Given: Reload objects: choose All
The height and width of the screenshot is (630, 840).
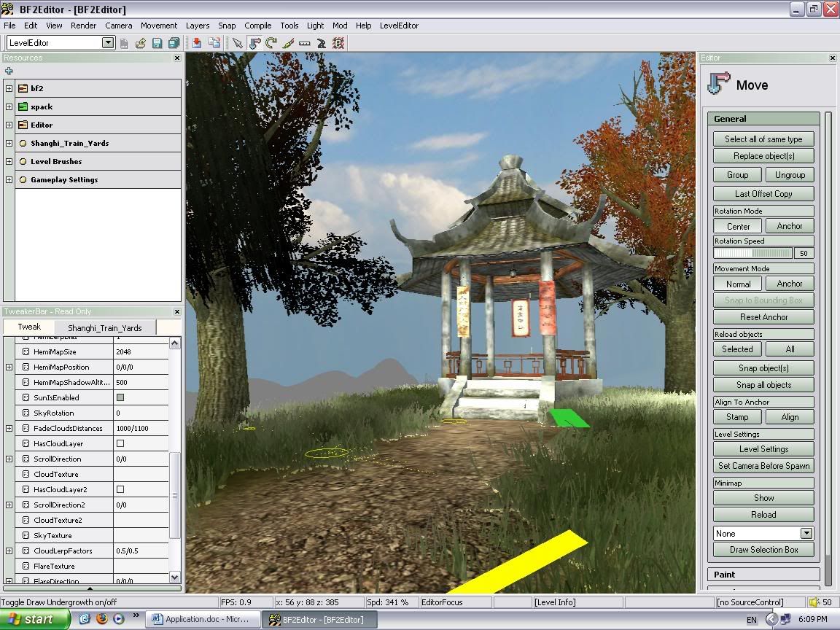Looking at the screenshot, I should [790, 349].
